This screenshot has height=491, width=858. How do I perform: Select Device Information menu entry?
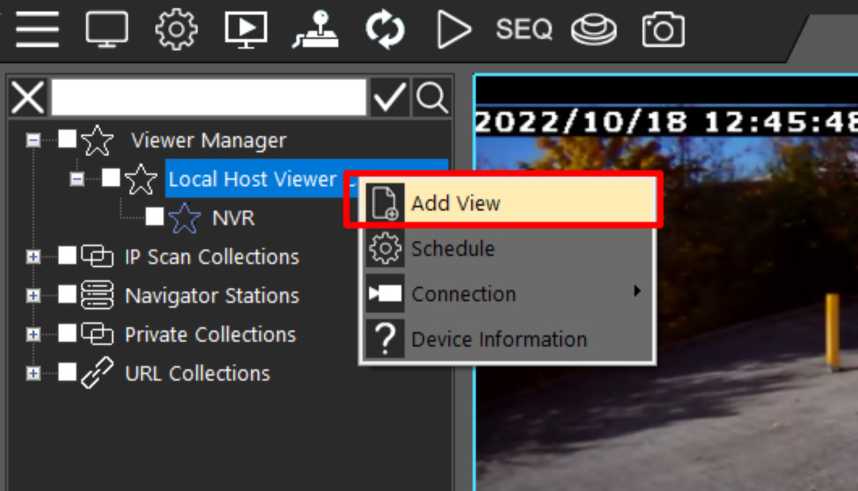coord(498,340)
